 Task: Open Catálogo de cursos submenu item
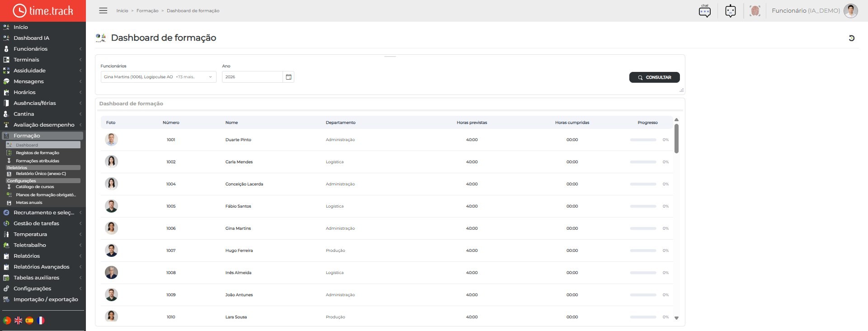35,187
